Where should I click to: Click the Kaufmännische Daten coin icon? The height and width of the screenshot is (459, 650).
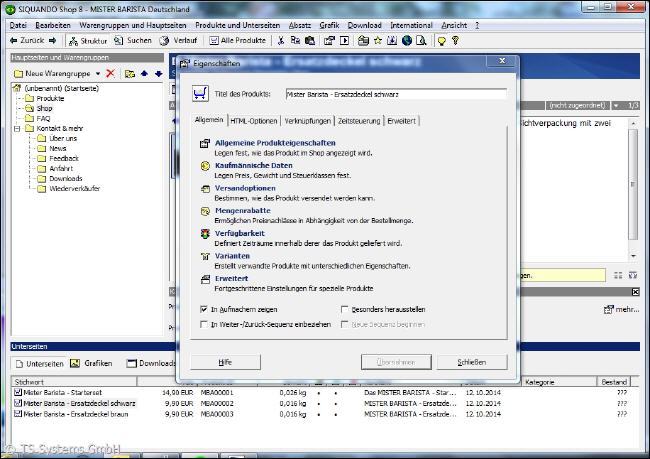[x=205, y=166]
